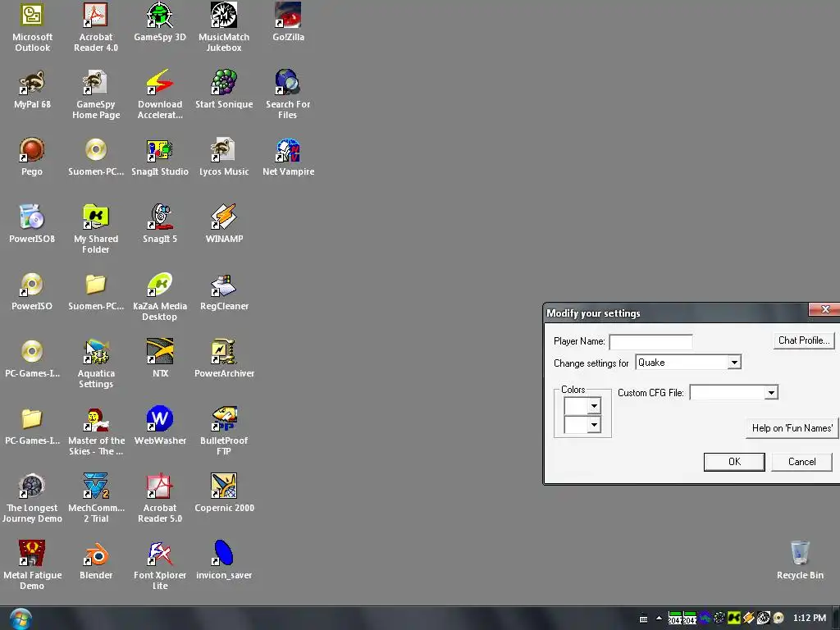
Task: Expand the upper Colors dropdown
Action: point(594,406)
